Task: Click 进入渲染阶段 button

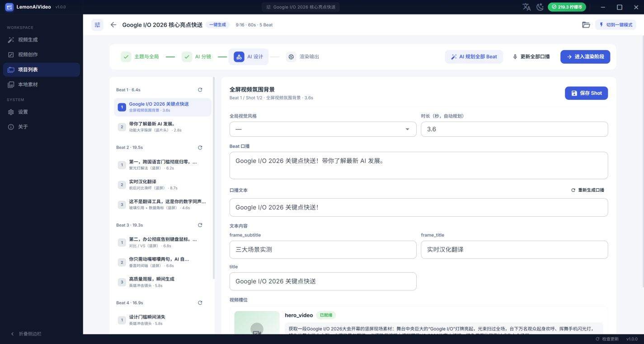Action: click(585, 57)
